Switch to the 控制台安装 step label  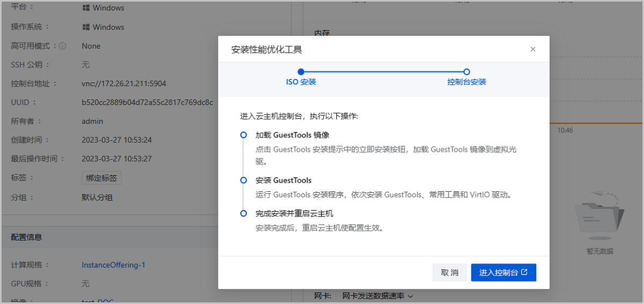pyautogui.click(x=467, y=82)
